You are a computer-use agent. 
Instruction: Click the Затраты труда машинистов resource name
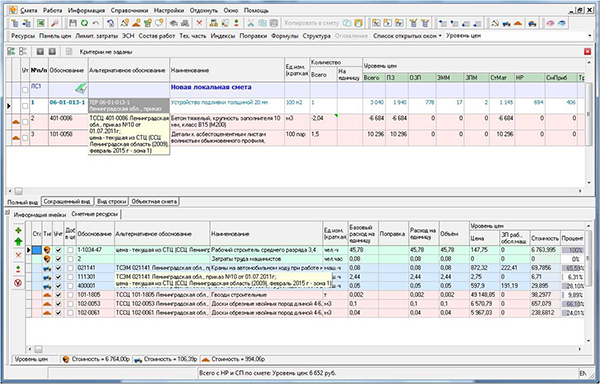(246, 259)
